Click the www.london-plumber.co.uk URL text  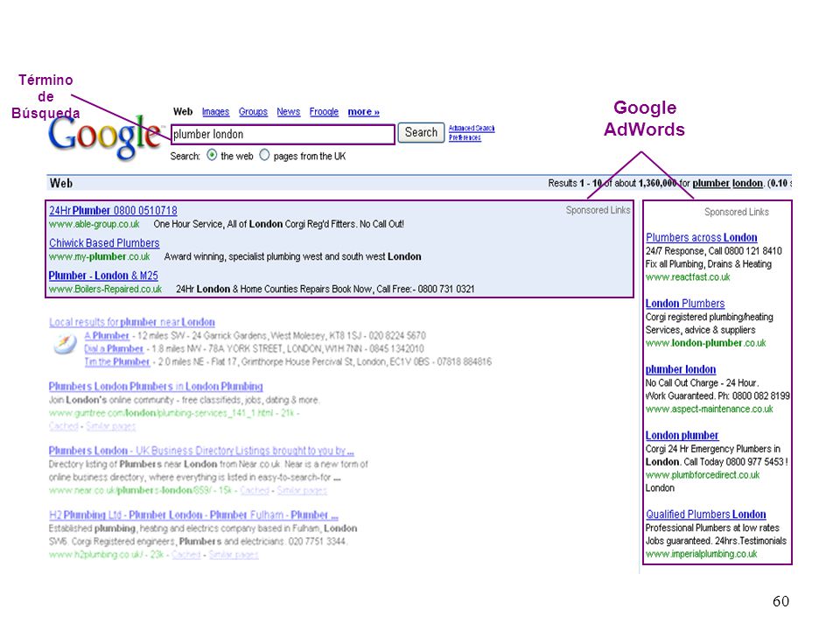(705, 343)
